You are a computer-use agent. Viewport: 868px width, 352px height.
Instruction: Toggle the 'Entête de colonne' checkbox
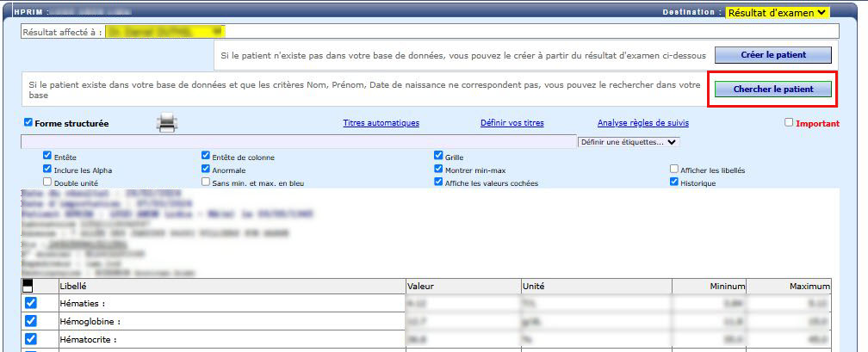coord(206,156)
